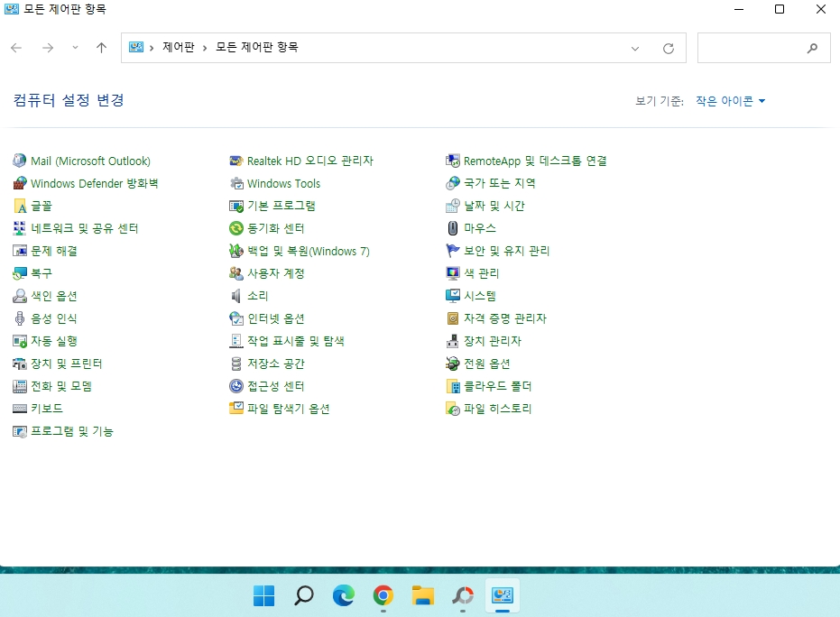Image resolution: width=840 pixels, height=617 pixels.
Task: Click the 사용자 계정 people icon
Action: coord(235,273)
